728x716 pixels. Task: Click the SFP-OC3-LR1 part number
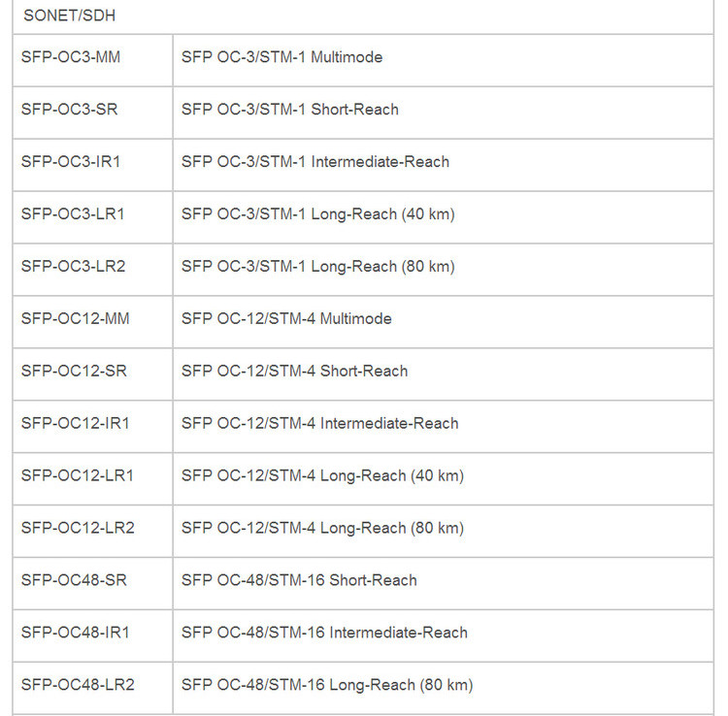tap(73, 214)
